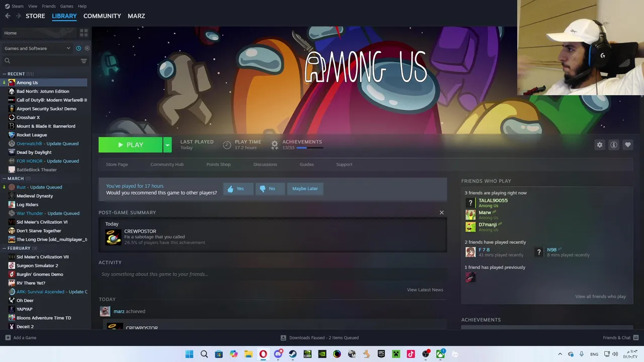The image size is (644, 362).
Task: Click the 'Downloads Paused - 2 Items Queued' status
Action: (x=324, y=338)
